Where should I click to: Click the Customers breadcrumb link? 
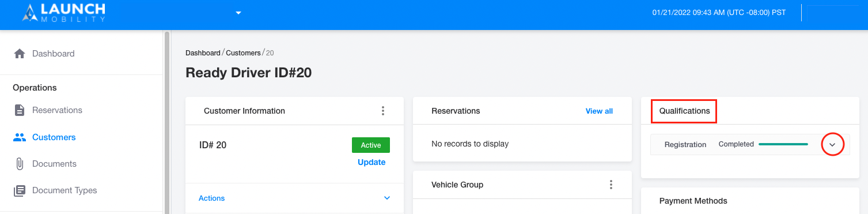click(x=243, y=52)
